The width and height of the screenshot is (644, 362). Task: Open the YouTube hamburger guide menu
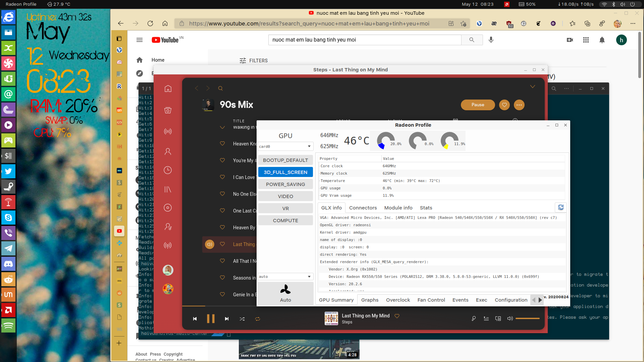[x=140, y=40]
